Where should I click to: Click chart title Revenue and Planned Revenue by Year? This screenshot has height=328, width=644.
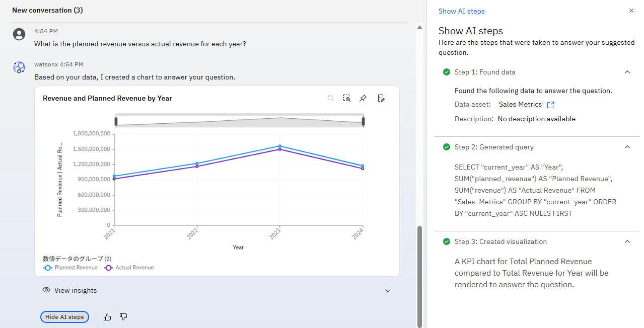tap(107, 98)
